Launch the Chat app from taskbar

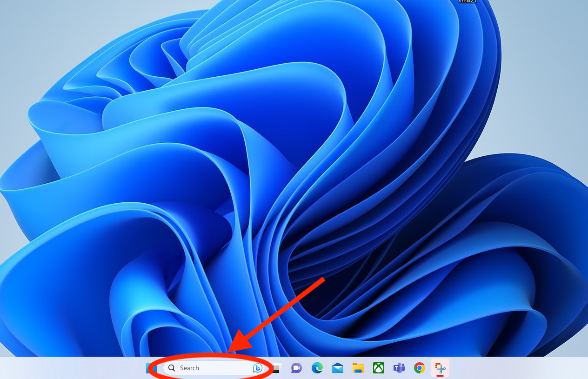coord(296,368)
